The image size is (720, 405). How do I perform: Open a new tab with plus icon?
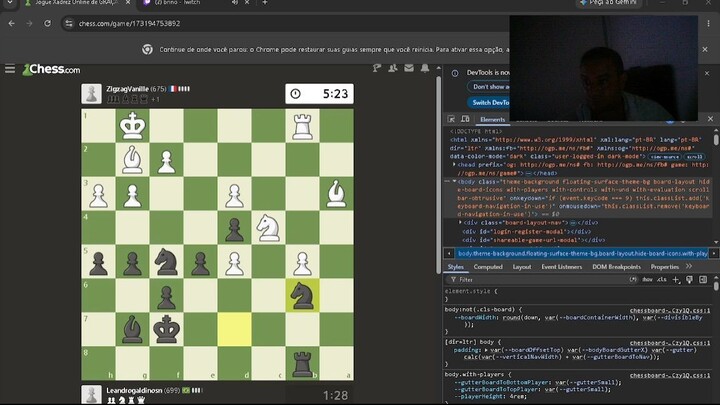[265, 3]
